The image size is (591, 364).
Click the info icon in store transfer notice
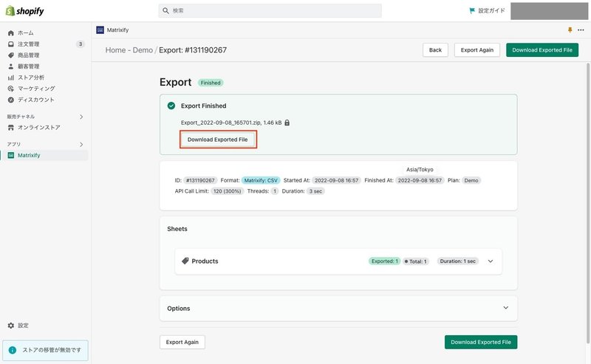point(13,351)
